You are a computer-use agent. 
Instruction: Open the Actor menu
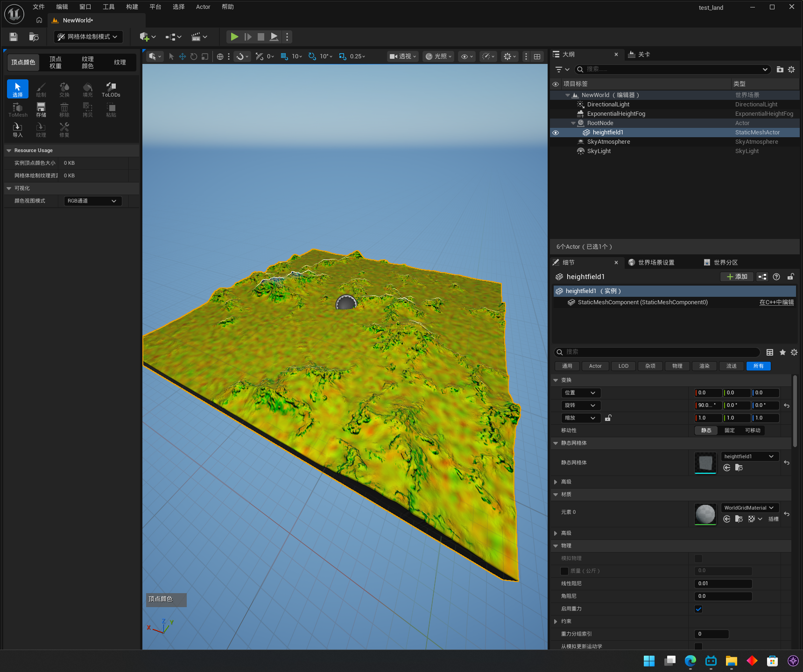pyautogui.click(x=203, y=7)
